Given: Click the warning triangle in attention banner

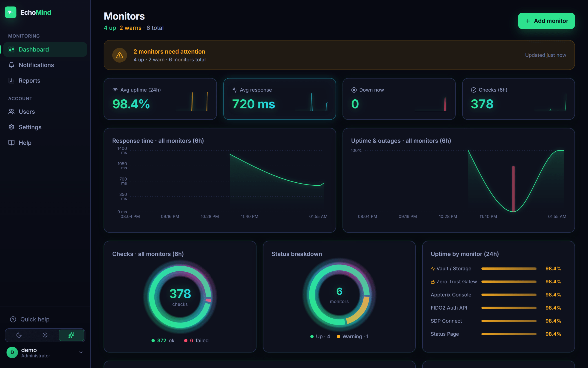Looking at the screenshot, I should click(x=119, y=55).
